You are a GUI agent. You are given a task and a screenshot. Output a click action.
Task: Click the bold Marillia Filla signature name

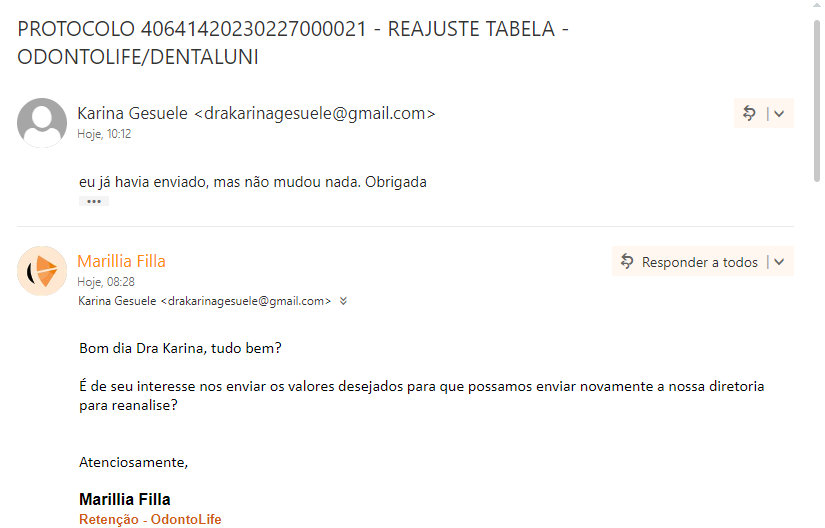pos(125,499)
